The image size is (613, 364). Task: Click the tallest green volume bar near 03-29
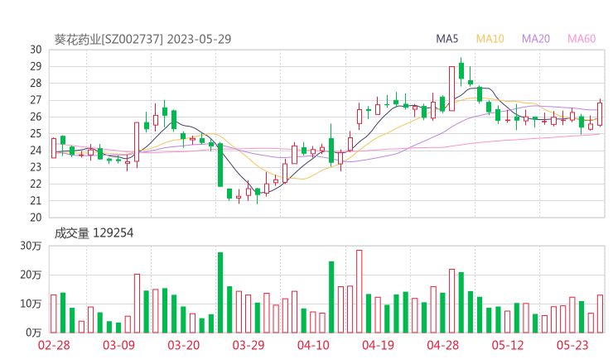[x=220, y=293]
